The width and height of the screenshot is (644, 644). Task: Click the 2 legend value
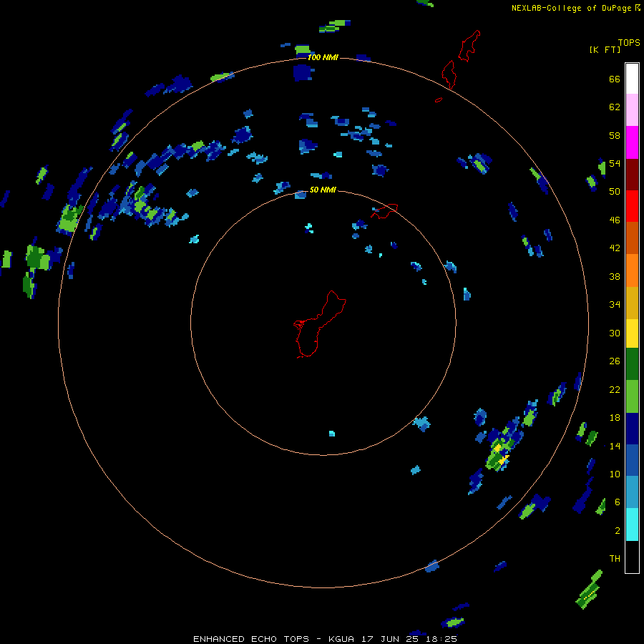pos(618,531)
